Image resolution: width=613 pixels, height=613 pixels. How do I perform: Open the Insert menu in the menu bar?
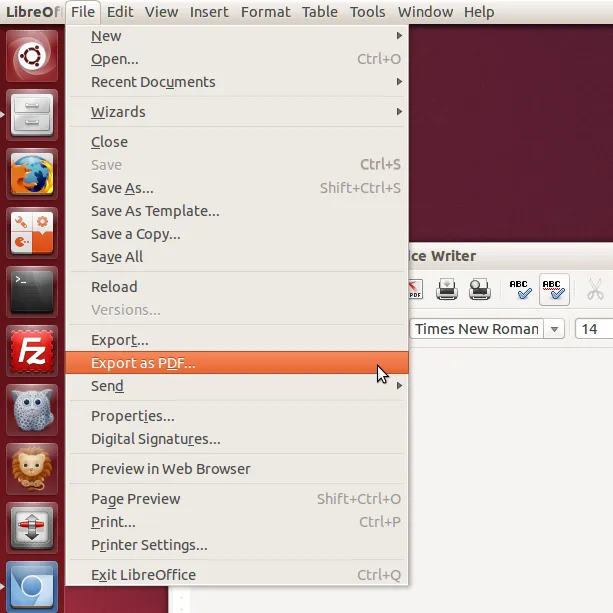tap(209, 12)
